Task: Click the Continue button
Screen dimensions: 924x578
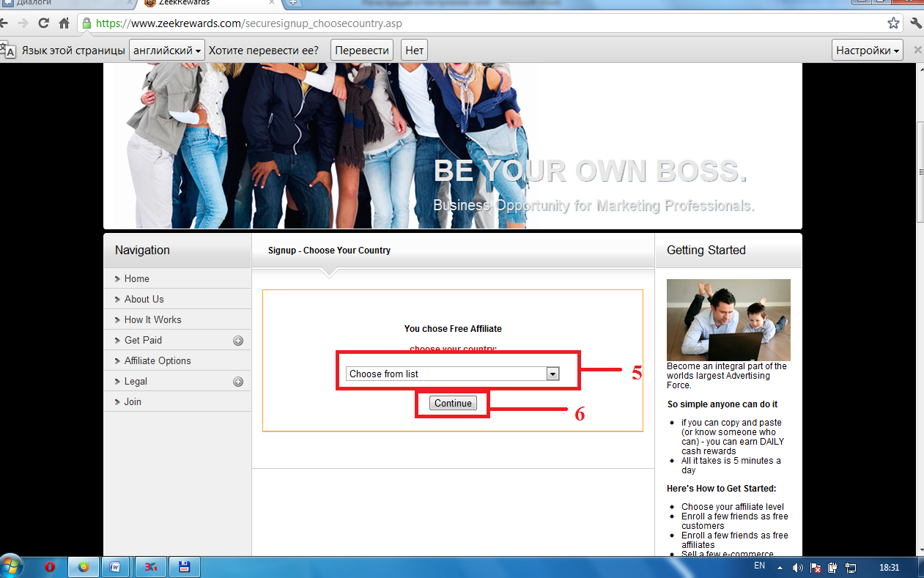Action: tap(453, 403)
